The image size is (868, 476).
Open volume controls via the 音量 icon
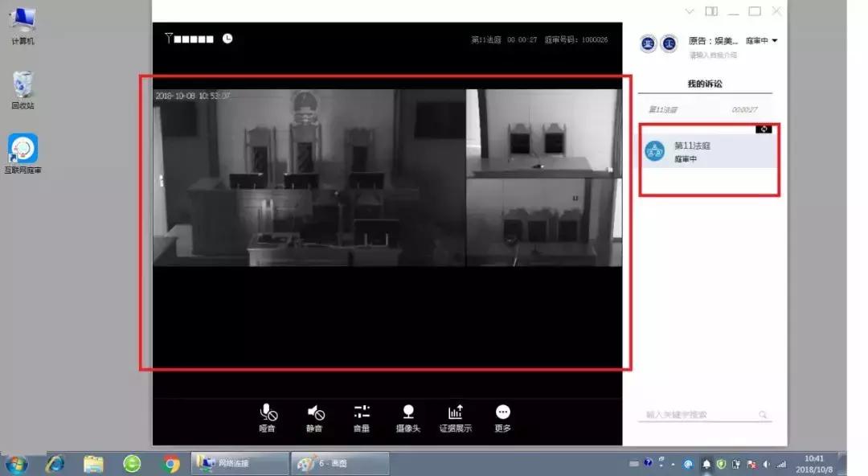pos(361,412)
